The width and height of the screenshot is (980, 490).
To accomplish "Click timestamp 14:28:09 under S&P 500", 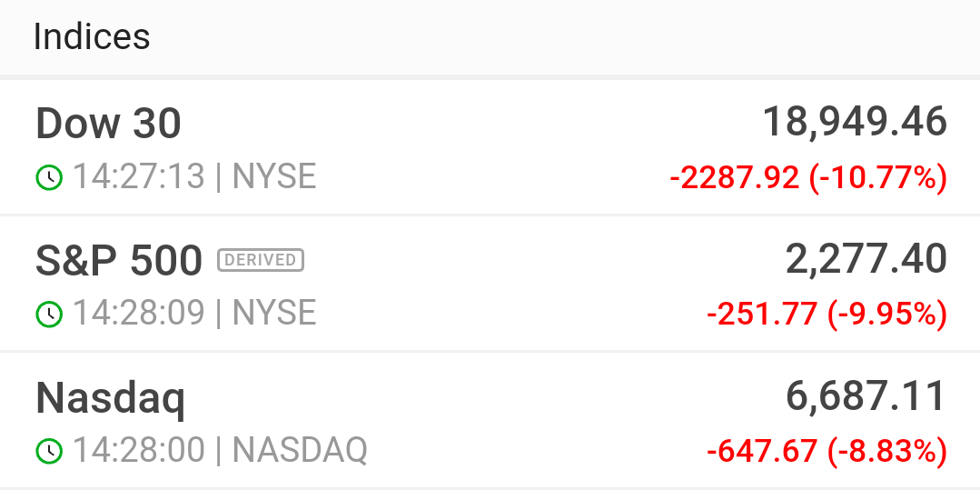I will click(x=139, y=313).
